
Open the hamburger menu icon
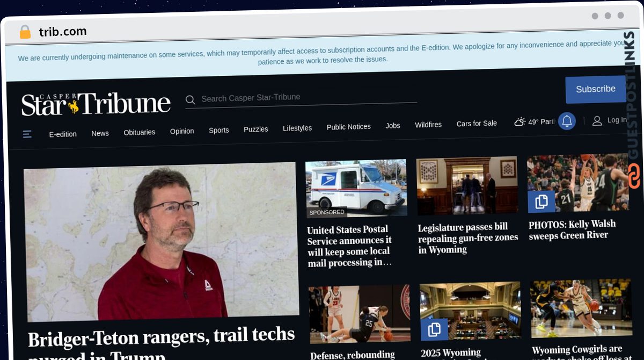[x=27, y=134]
